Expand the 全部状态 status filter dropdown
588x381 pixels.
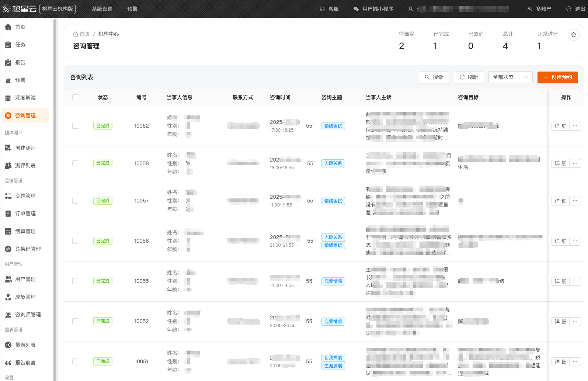(510, 77)
